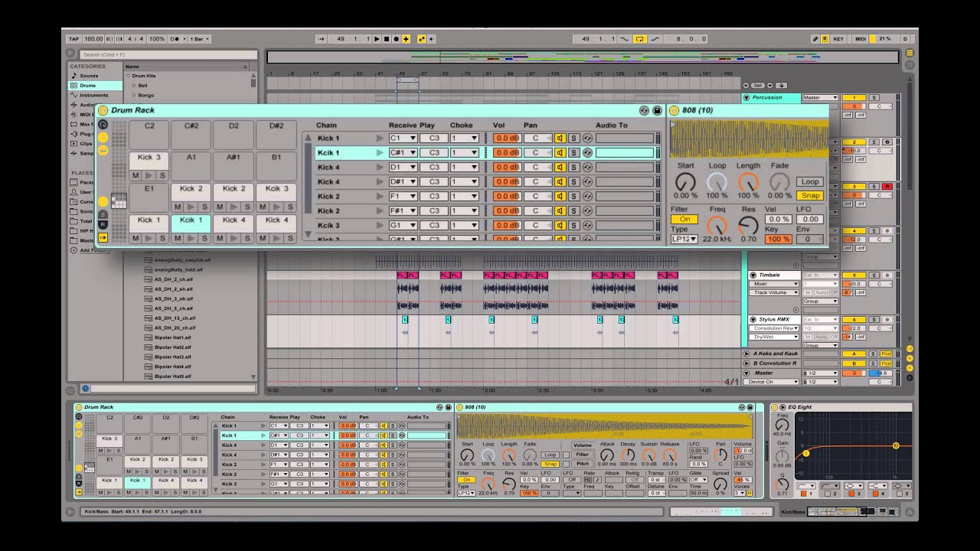Screen dimensions: 980x551
Task: Click Audio To field of selected Kcik 1 chain
Action: click(x=625, y=152)
